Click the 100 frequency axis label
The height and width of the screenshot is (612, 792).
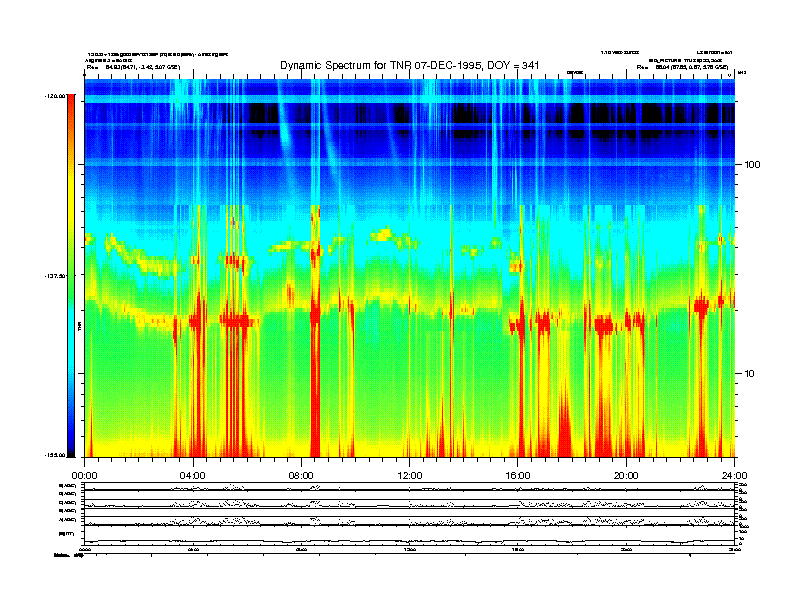tap(752, 165)
